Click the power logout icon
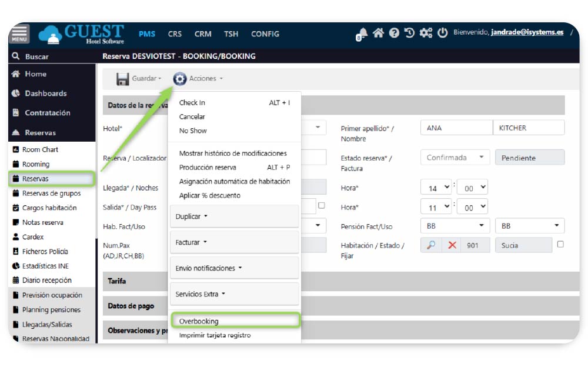 click(443, 33)
